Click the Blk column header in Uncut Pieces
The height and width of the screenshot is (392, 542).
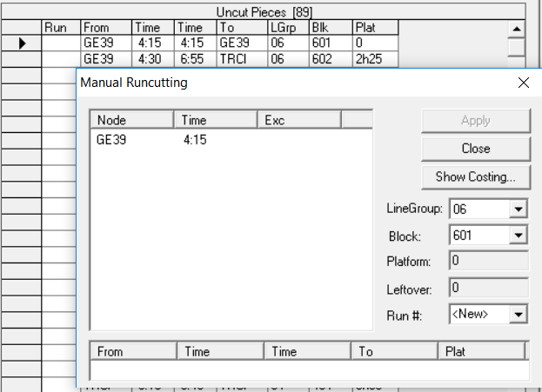[x=331, y=27]
